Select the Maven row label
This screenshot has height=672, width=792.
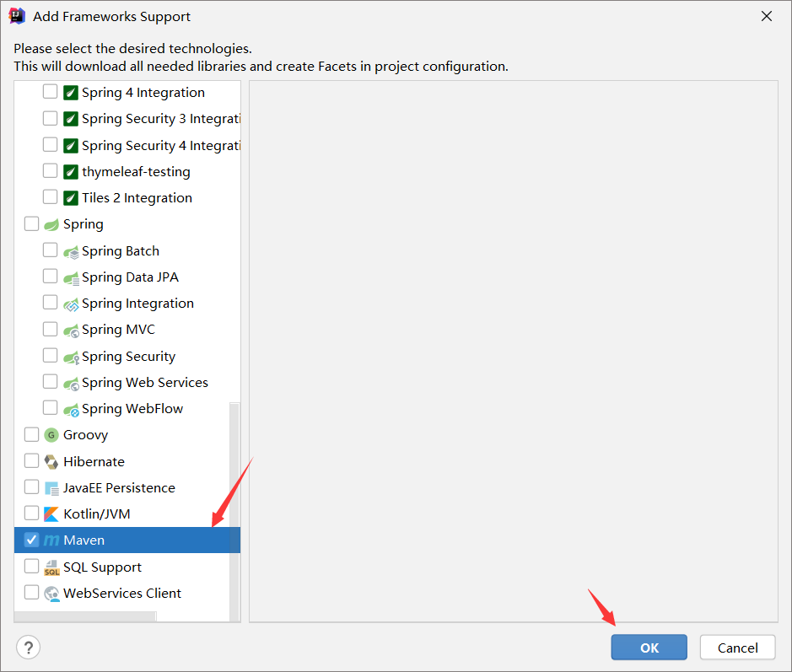pyautogui.click(x=84, y=540)
